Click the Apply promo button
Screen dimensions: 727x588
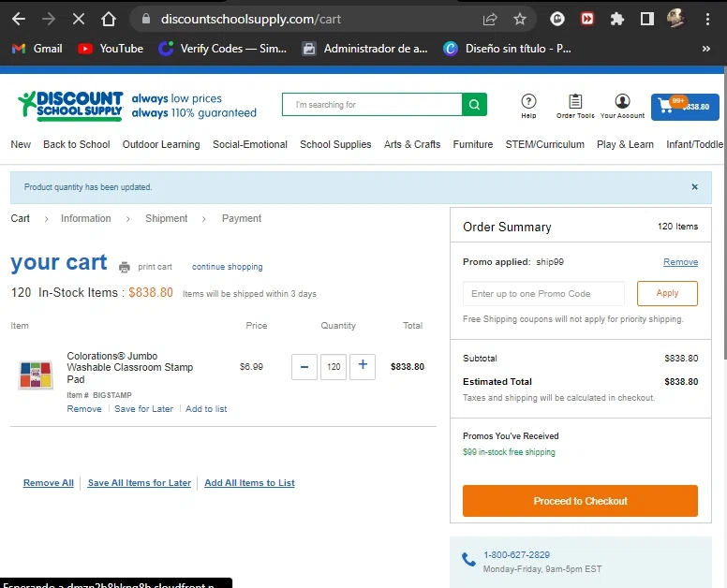coord(667,293)
